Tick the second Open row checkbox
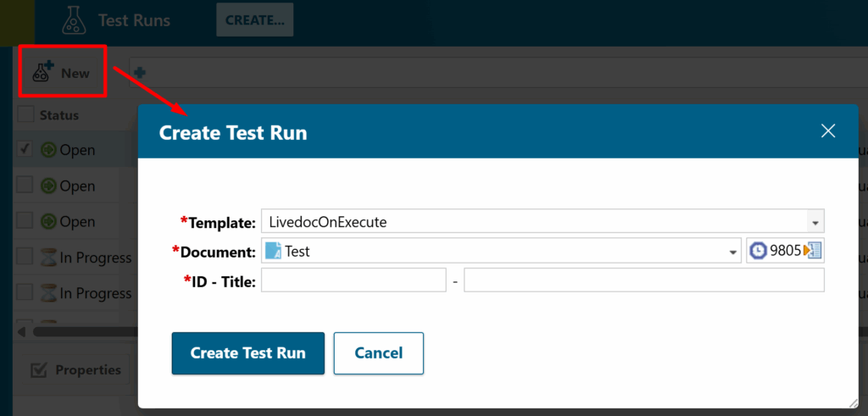This screenshot has width=868, height=416. coord(25,186)
